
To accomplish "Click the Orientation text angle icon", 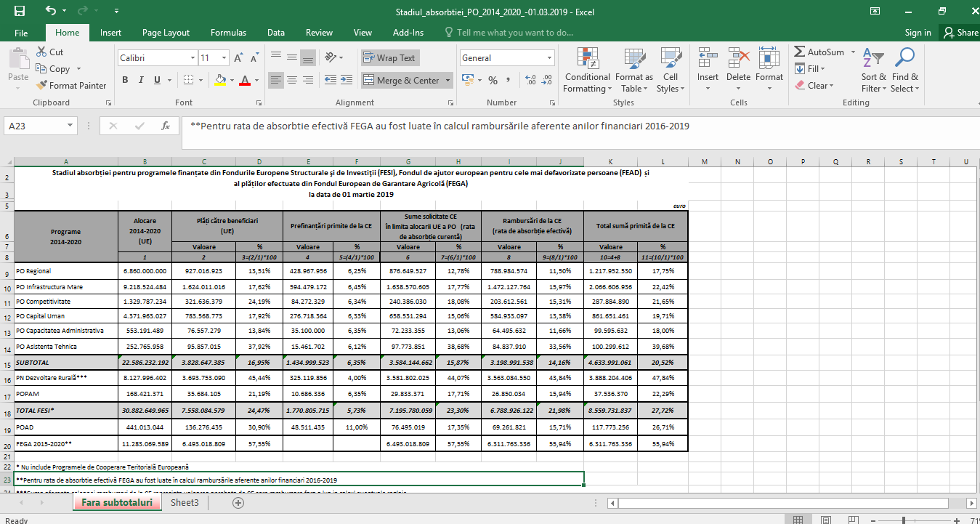I will click(x=331, y=58).
